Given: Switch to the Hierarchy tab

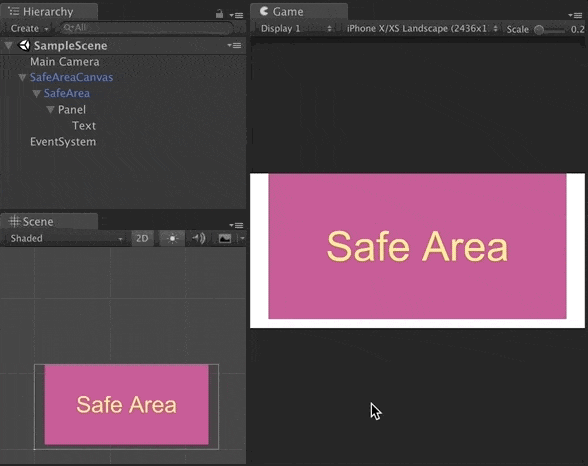Looking at the screenshot, I should [x=49, y=12].
